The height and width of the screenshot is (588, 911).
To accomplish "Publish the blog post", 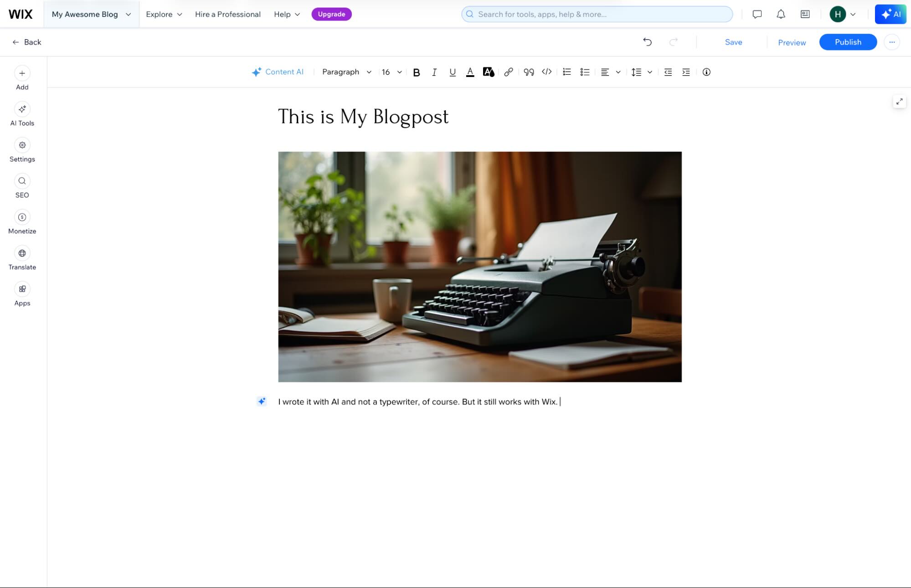I will [x=848, y=42].
